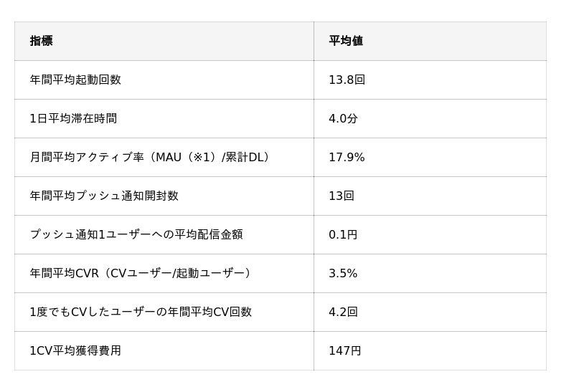Image resolution: width=574 pixels, height=392 pixels.
Task: Click the 0.1円 value cell
Action: tap(343, 234)
